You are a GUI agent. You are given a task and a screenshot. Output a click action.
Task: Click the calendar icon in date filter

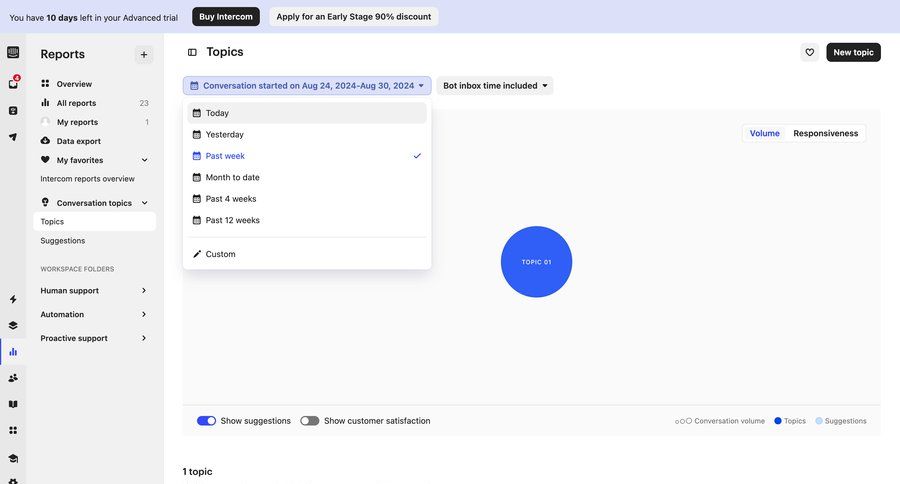coord(194,86)
